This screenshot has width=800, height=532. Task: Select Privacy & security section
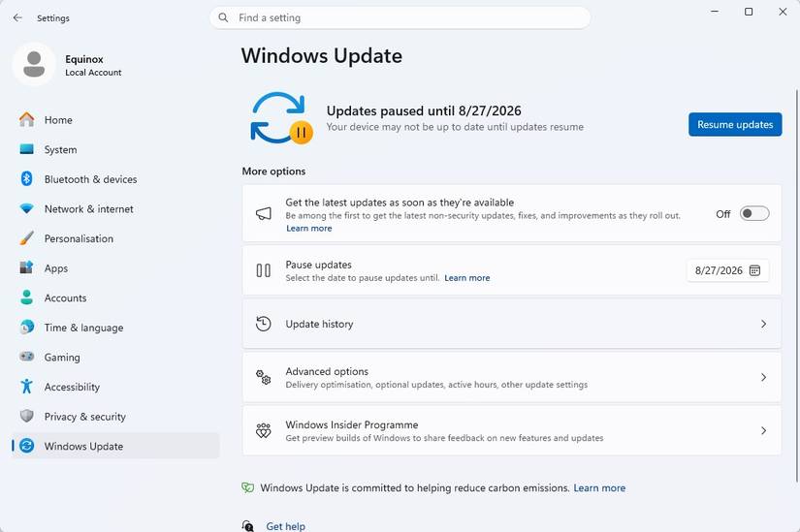click(115, 417)
